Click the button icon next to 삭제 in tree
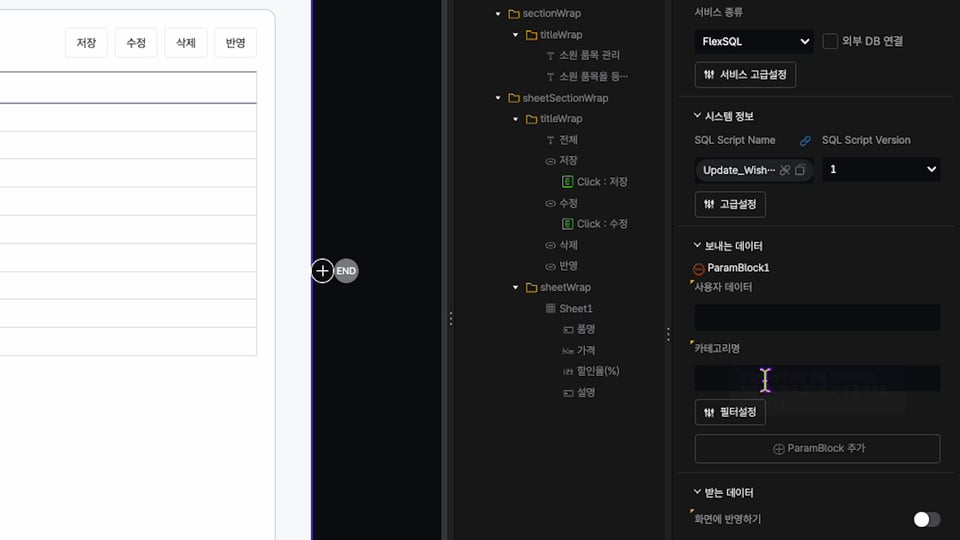 coord(550,246)
